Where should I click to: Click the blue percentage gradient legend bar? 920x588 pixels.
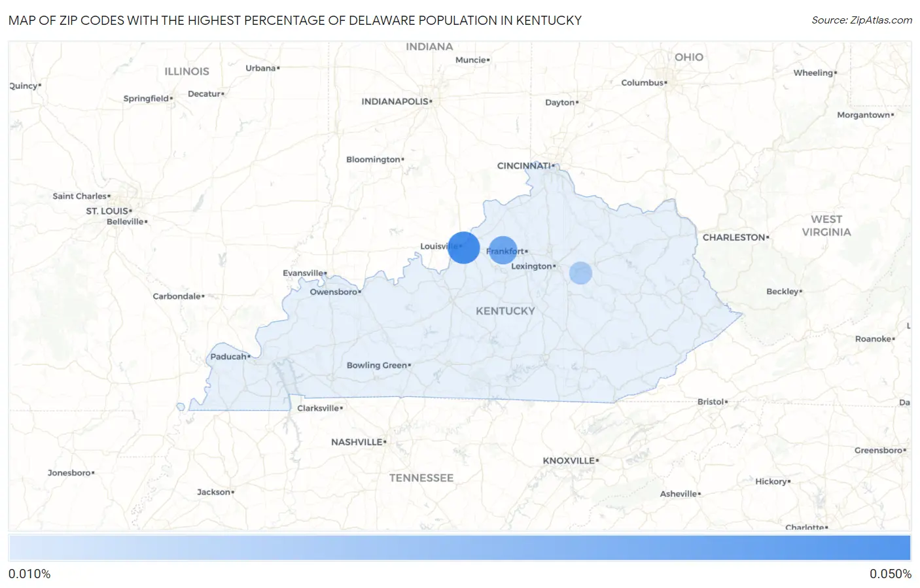[x=459, y=548]
